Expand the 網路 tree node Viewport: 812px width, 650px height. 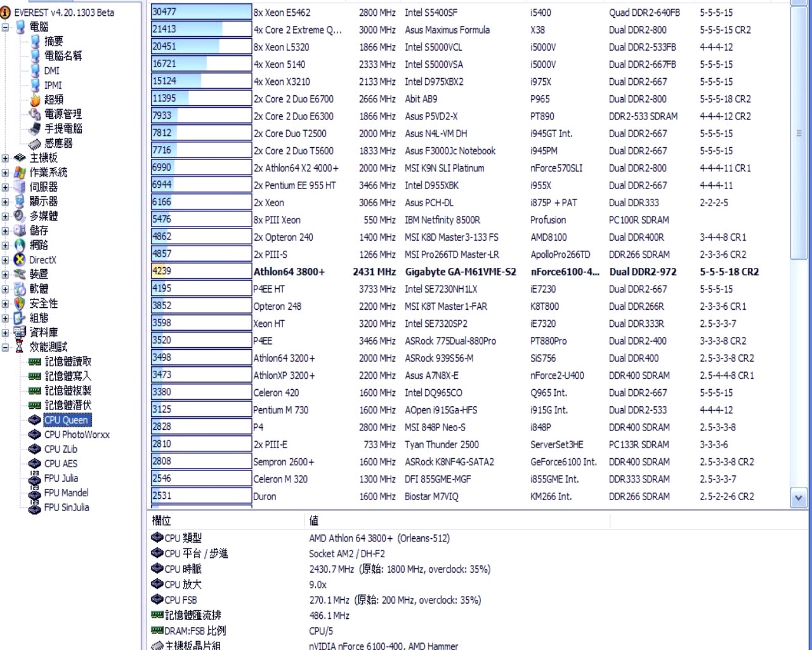[x=6, y=246]
